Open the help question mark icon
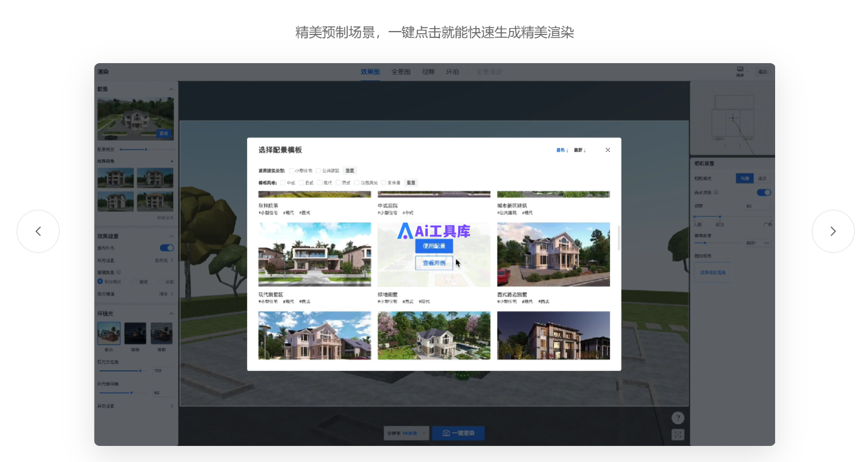868x462 pixels. click(678, 418)
